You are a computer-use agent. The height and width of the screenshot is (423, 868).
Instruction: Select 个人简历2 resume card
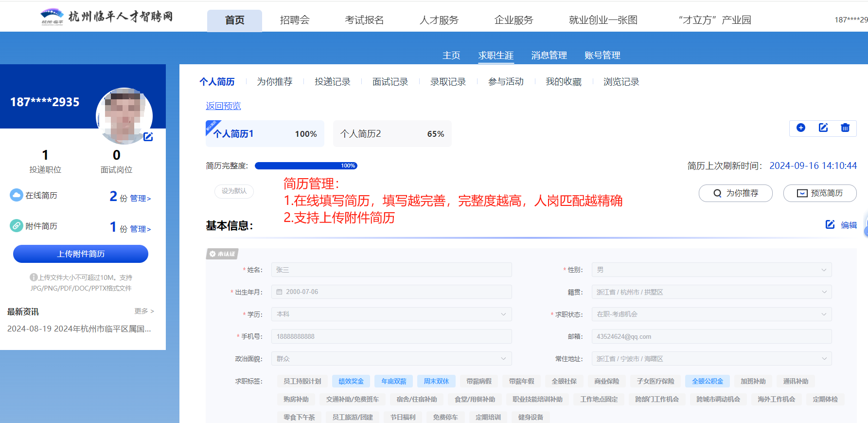click(x=392, y=134)
